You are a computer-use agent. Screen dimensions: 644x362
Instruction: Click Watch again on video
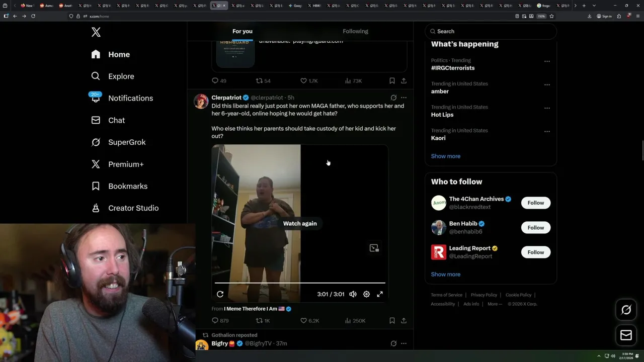(x=300, y=223)
